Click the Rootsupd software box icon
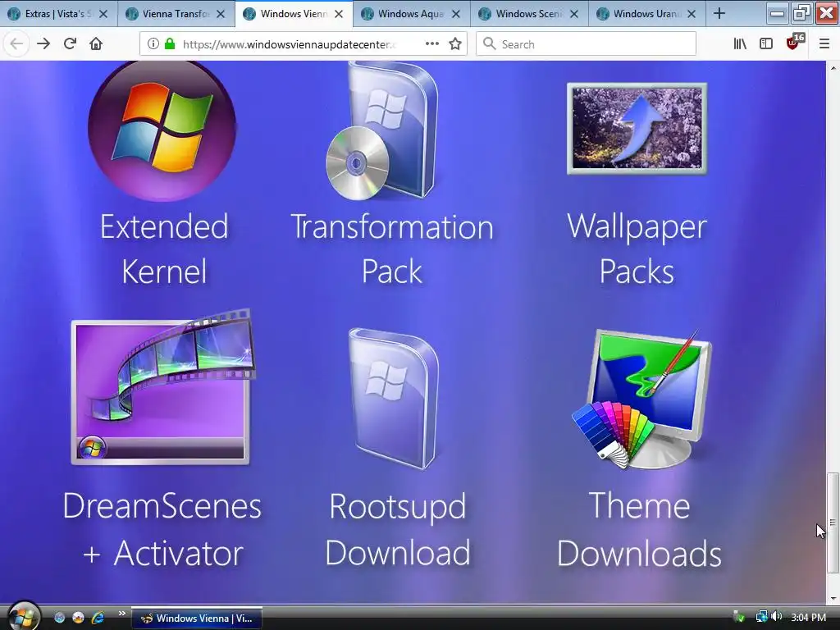840x630 pixels. tap(394, 399)
